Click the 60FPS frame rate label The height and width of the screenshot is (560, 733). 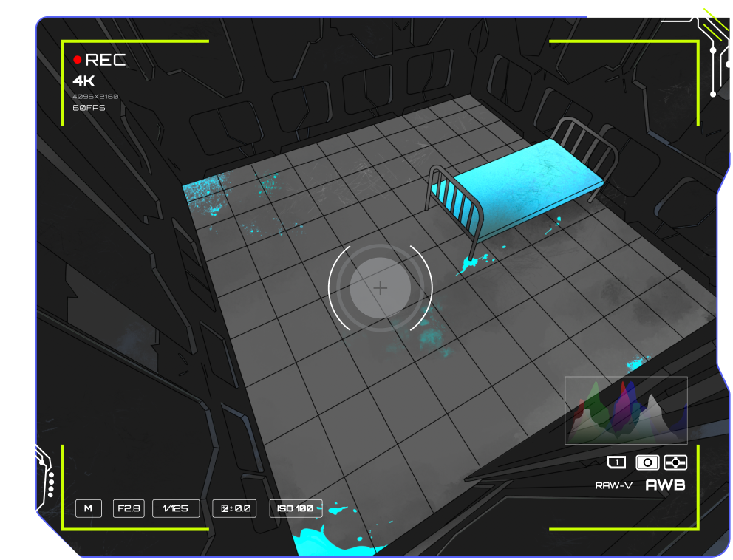tap(89, 108)
